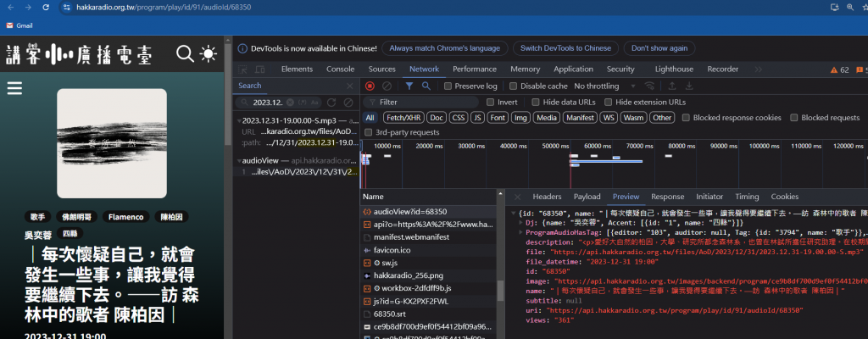The width and height of the screenshot is (868, 339).
Task: Stop recording network log
Action: pos(370,86)
